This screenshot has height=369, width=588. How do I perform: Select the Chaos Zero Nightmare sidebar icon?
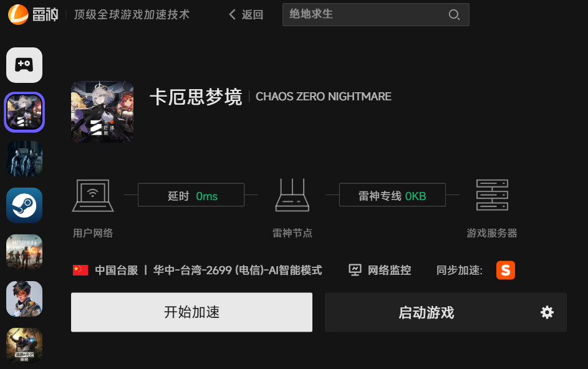[24, 112]
